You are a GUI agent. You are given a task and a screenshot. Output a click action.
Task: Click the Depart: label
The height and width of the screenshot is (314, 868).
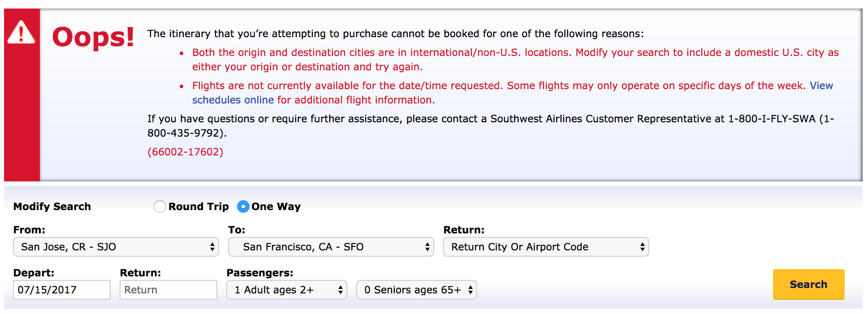pyautogui.click(x=34, y=273)
